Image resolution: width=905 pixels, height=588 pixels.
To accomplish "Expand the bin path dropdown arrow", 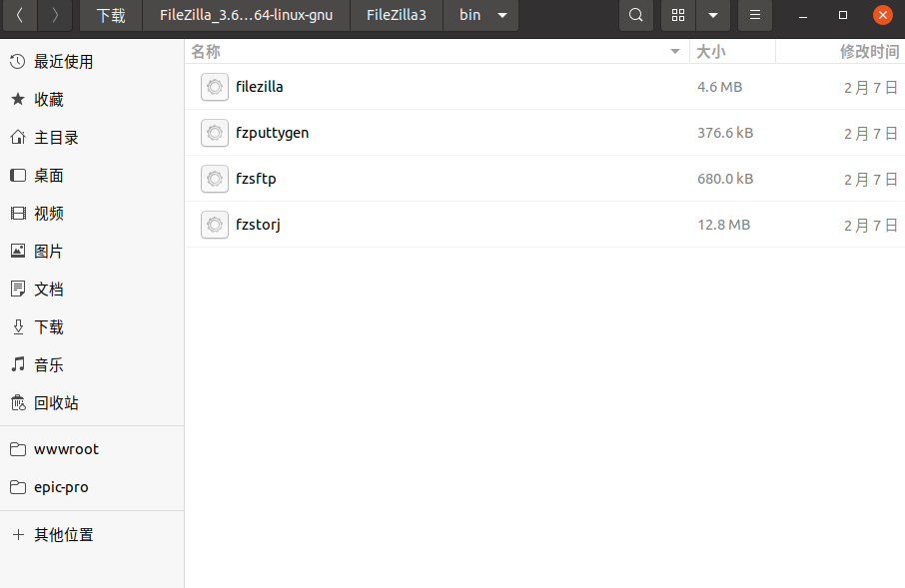I will [501, 15].
